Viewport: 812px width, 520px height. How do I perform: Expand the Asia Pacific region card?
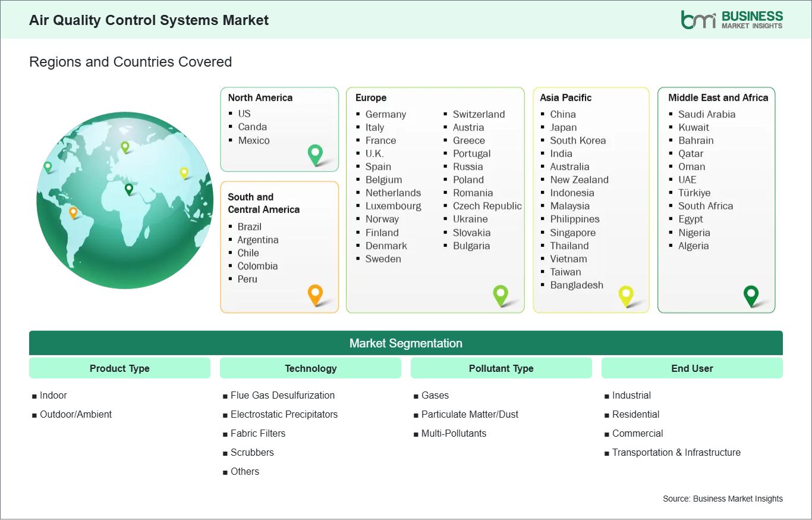point(590,199)
